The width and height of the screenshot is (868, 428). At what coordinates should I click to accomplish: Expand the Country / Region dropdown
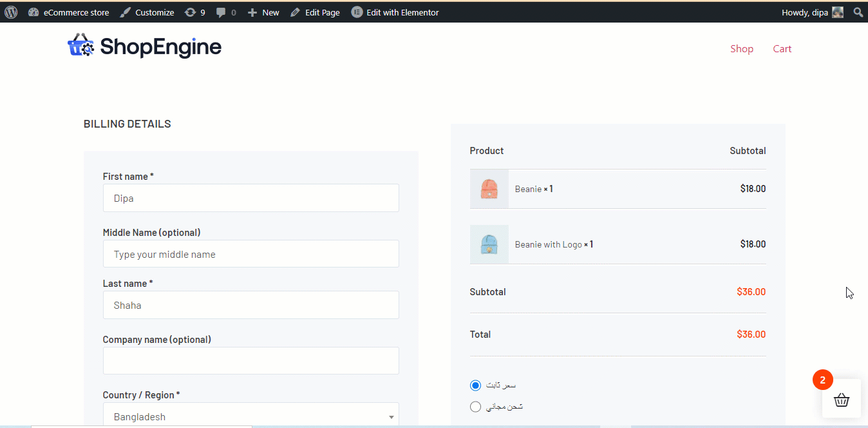pos(251,416)
